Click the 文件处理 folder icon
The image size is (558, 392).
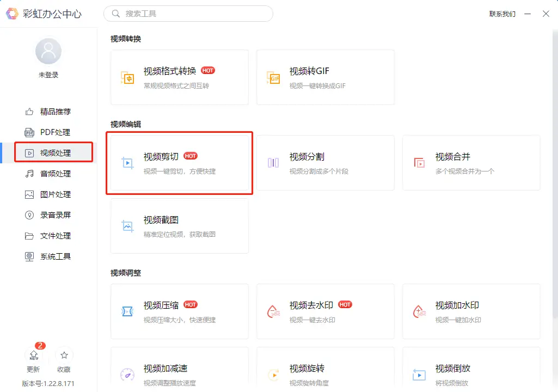coord(29,236)
